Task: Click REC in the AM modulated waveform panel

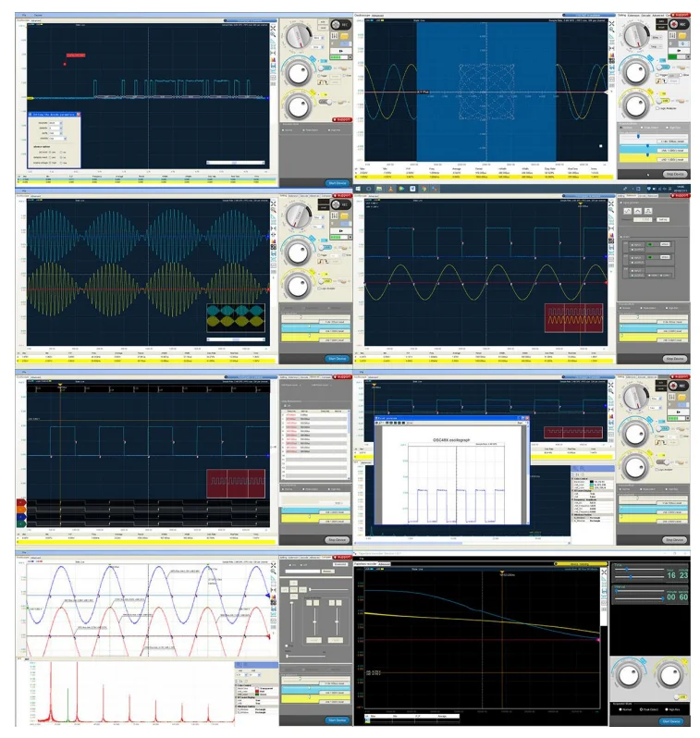Action: click(x=339, y=204)
